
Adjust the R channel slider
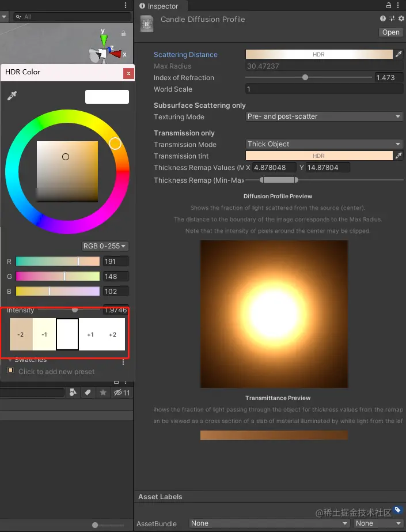[x=58, y=261]
